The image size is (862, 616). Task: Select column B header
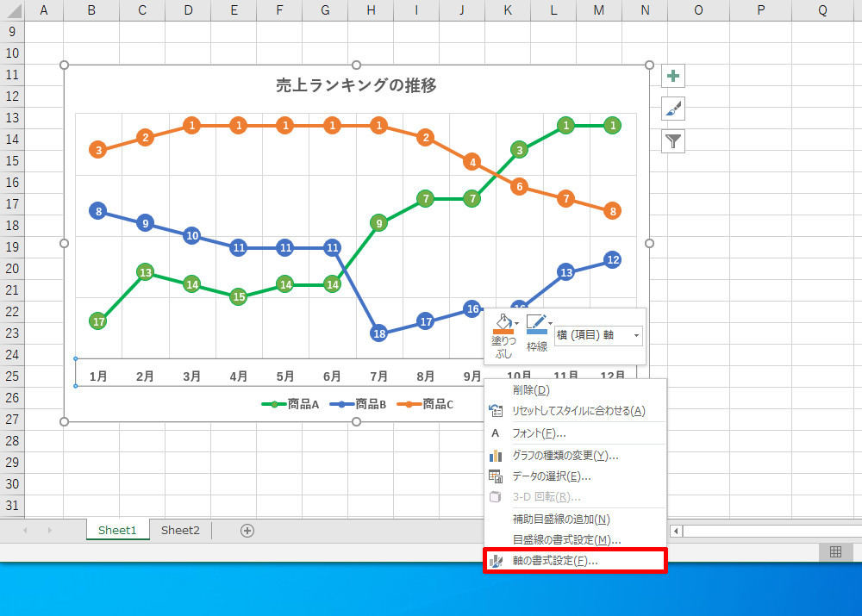pyautogui.click(x=91, y=10)
